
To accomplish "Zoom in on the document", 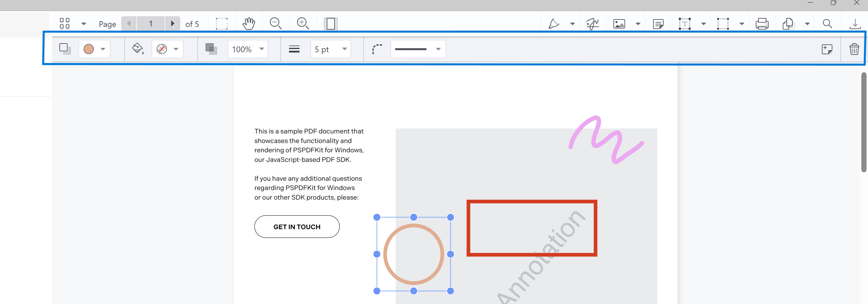I will [303, 23].
